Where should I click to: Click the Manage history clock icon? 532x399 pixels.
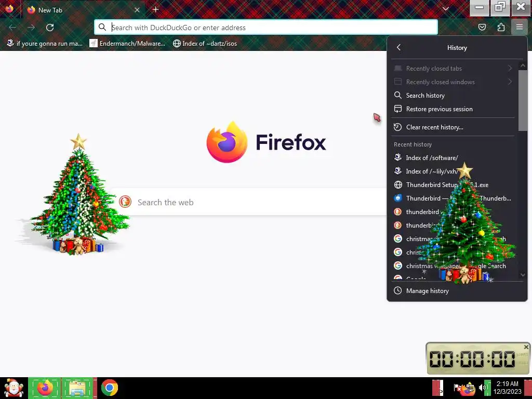point(397,291)
